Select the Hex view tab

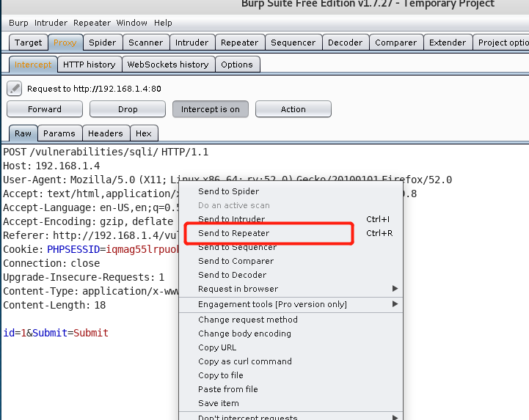(144, 133)
